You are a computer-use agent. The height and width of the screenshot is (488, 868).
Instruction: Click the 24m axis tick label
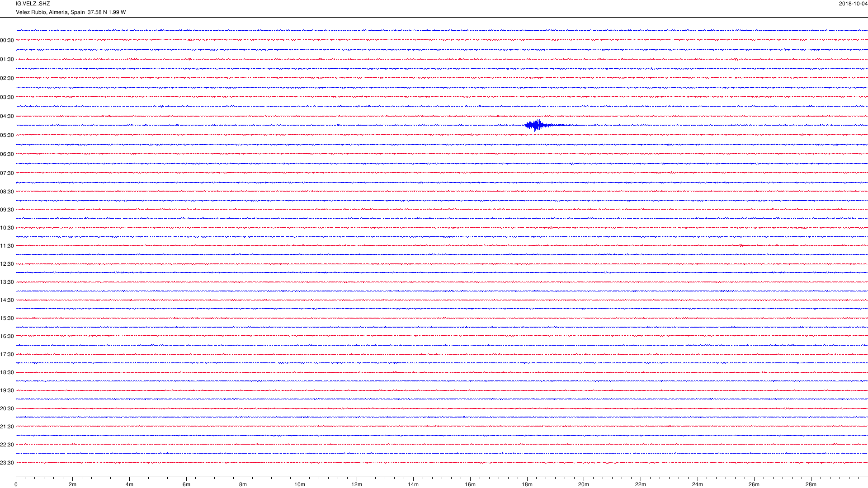click(698, 485)
